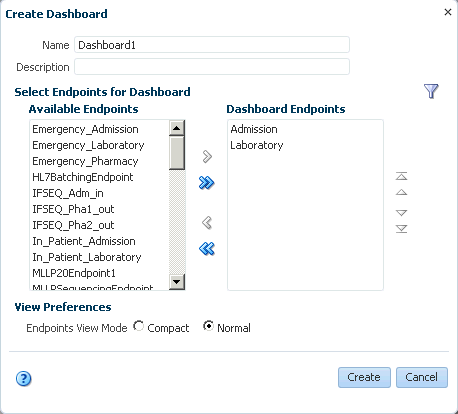The width and height of the screenshot is (458, 414).
Task: Cancel the dashboard creation
Action: [x=422, y=377]
